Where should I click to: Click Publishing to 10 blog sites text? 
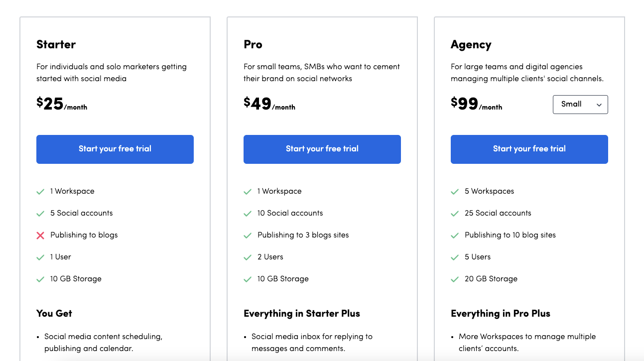[x=510, y=235]
